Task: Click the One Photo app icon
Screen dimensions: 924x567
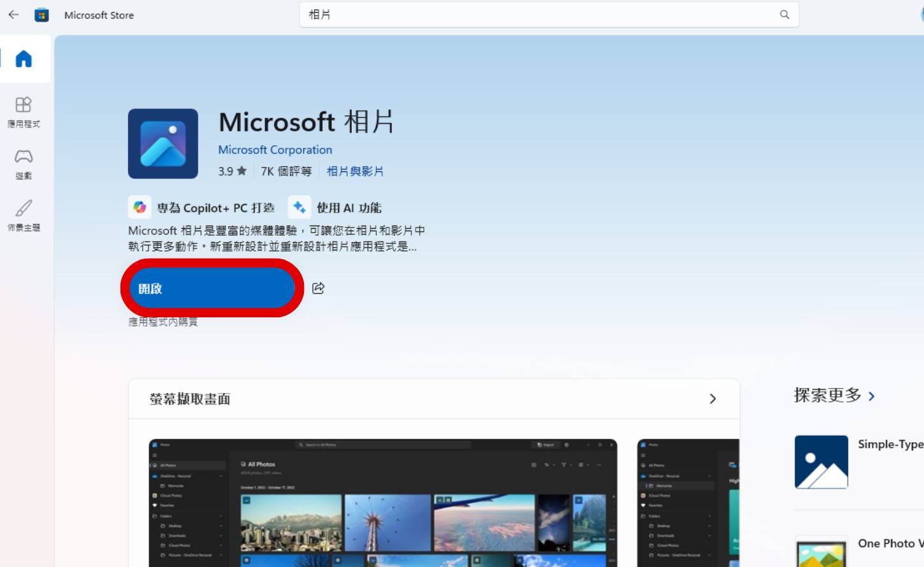Action: [x=821, y=552]
